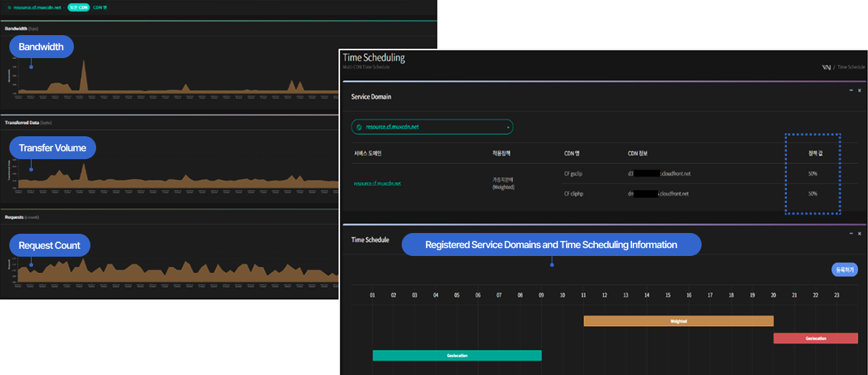Click the hour 12 timeline column header

click(x=605, y=295)
